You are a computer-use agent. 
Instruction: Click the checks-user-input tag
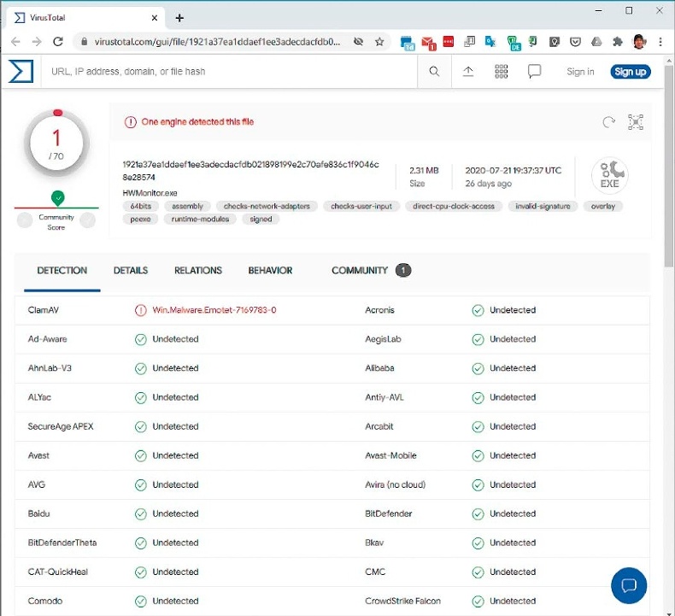tap(361, 206)
